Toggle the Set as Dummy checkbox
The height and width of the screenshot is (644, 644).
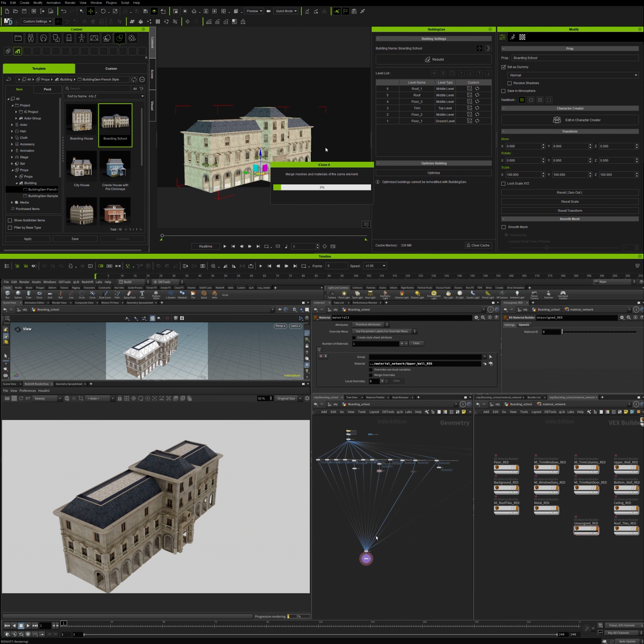coord(503,67)
